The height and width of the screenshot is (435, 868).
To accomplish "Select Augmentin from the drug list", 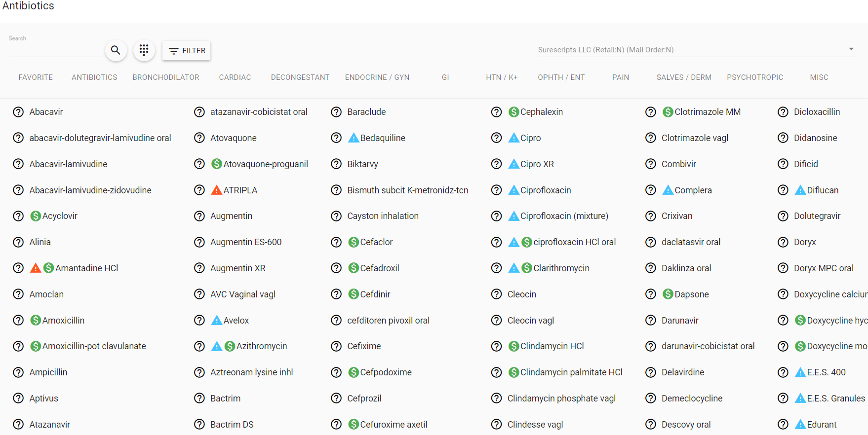I will 231,216.
